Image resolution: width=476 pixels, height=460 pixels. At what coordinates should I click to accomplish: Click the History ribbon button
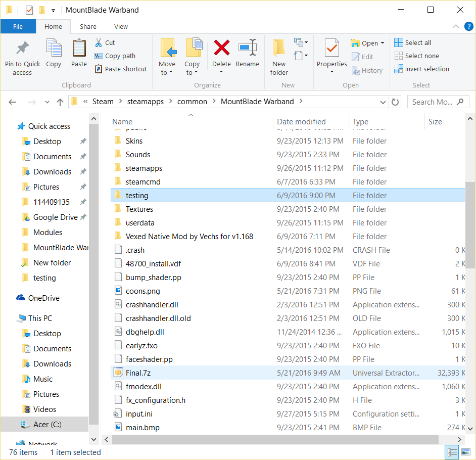367,70
